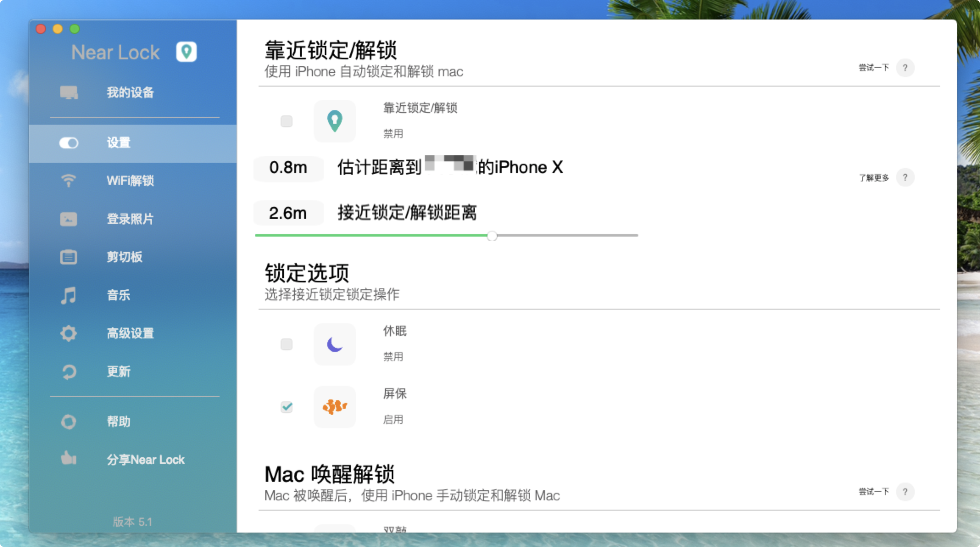Open 我的设备 from the sidebar monitor icon
The height and width of the screenshot is (547, 980).
(69, 92)
